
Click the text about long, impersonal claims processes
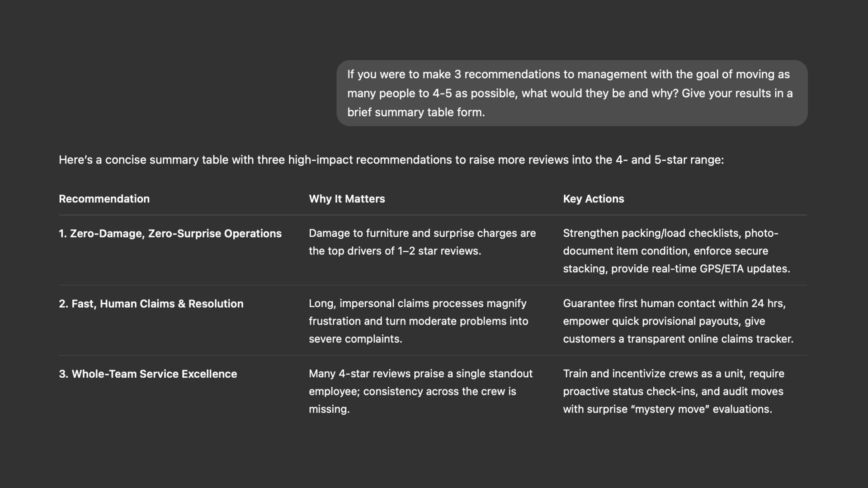click(418, 321)
